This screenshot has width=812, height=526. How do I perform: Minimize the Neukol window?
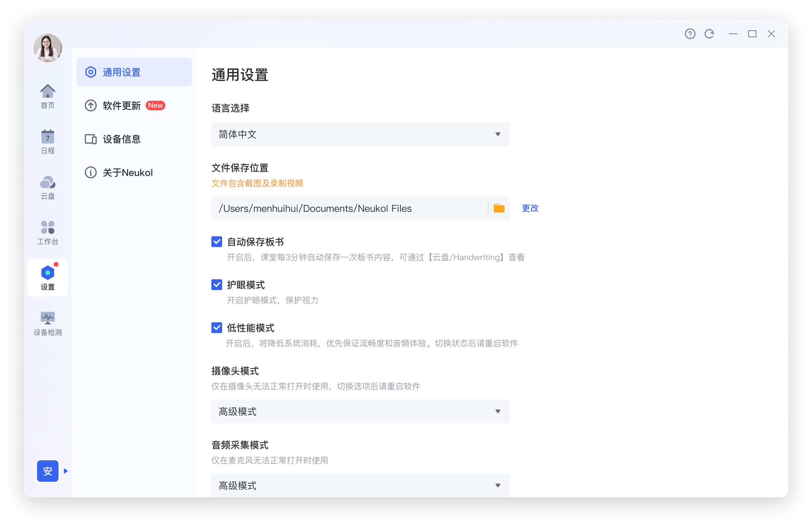(733, 34)
